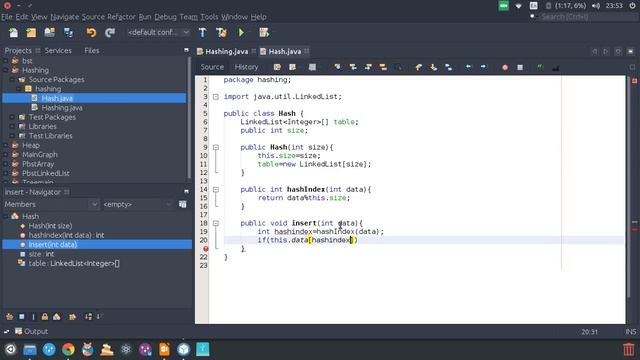The image size is (640, 360).
Task: Click the Comment editor toolbar icon
Action: click(540, 67)
